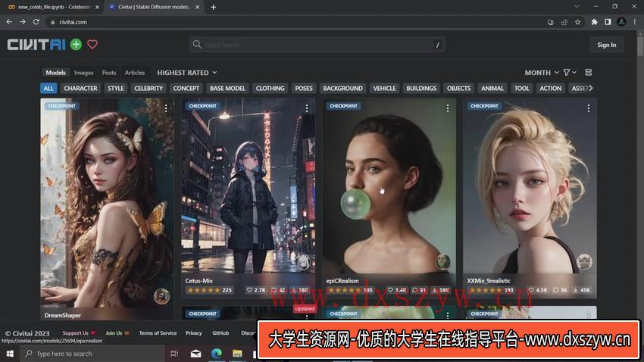Open a new browser tab
Screen dimensions: 644x362
tap(213, 7)
